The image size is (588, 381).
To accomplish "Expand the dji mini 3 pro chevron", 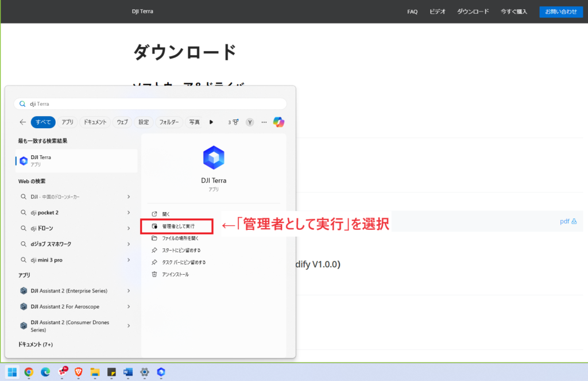I will [x=129, y=260].
